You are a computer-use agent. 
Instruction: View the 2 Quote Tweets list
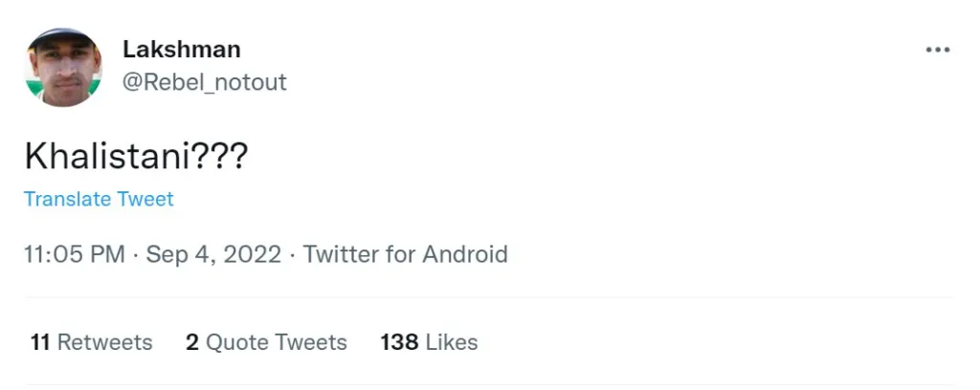266,342
